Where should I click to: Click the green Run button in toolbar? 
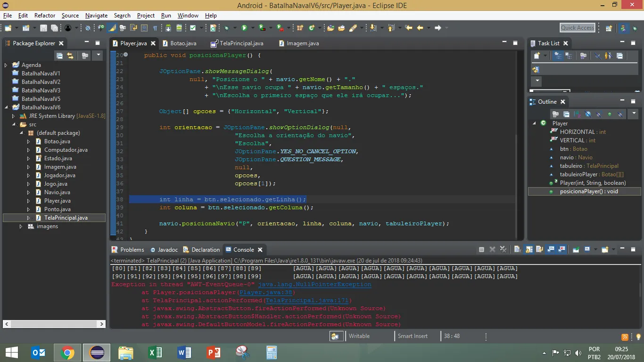pos(244,28)
